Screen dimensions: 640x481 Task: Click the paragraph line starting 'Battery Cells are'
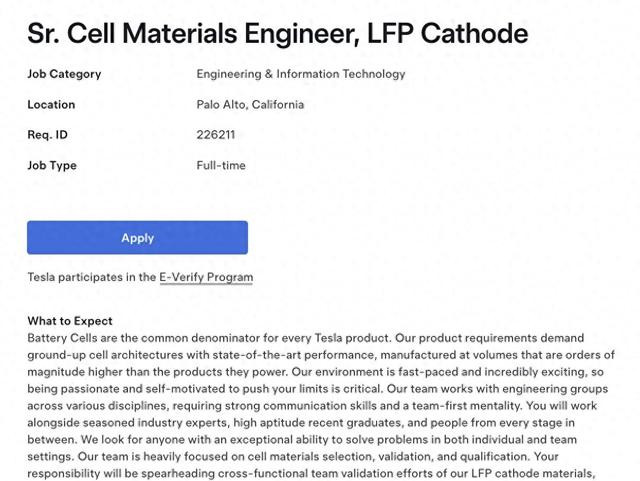pyautogui.click(x=306, y=338)
